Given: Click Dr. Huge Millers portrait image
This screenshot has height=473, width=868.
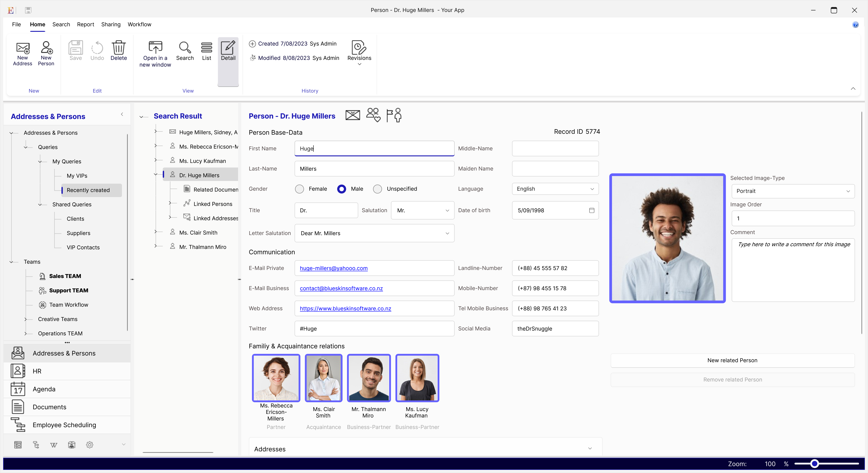Looking at the screenshot, I should click(x=667, y=238).
